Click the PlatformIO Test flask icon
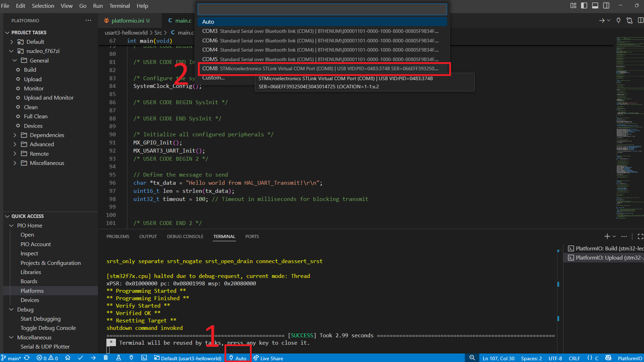This screenshot has width=644, height=362. coord(118,358)
